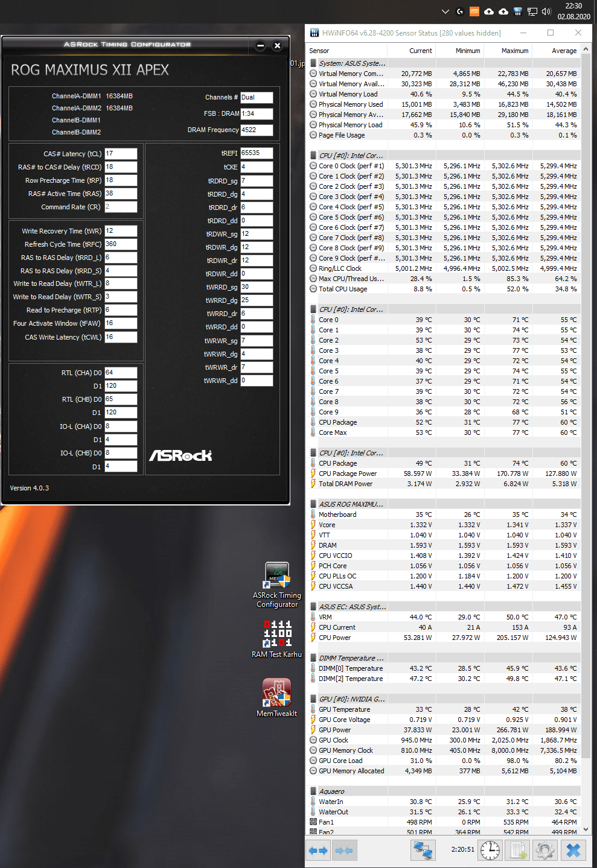597x868 pixels.
Task: Open the volume speaker tray icon
Action: click(547, 11)
